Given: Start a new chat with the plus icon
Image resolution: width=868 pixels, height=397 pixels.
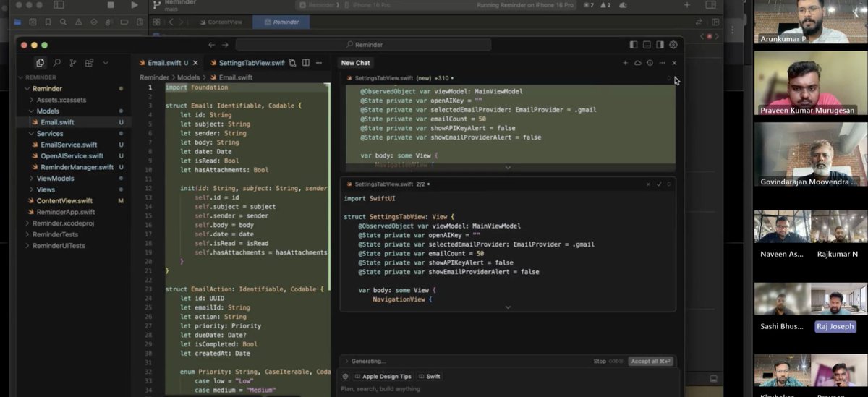Looking at the screenshot, I should click(x=626, y=63).
